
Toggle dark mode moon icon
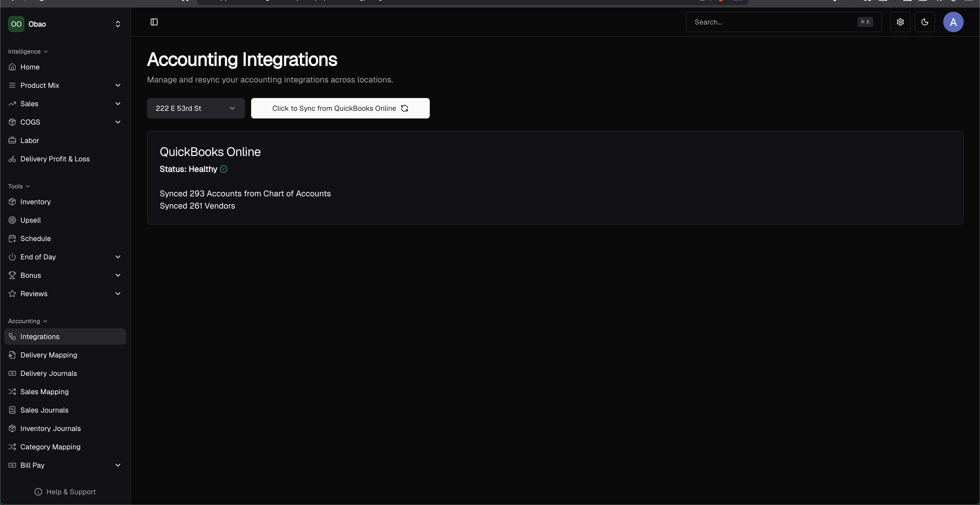(x=924, y=22)
